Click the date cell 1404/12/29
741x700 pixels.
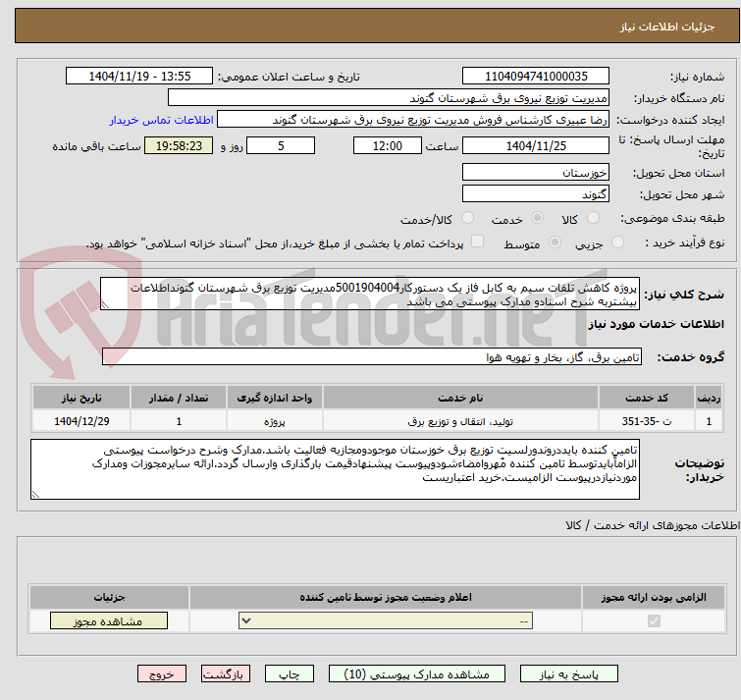click(x=81, y=421)
